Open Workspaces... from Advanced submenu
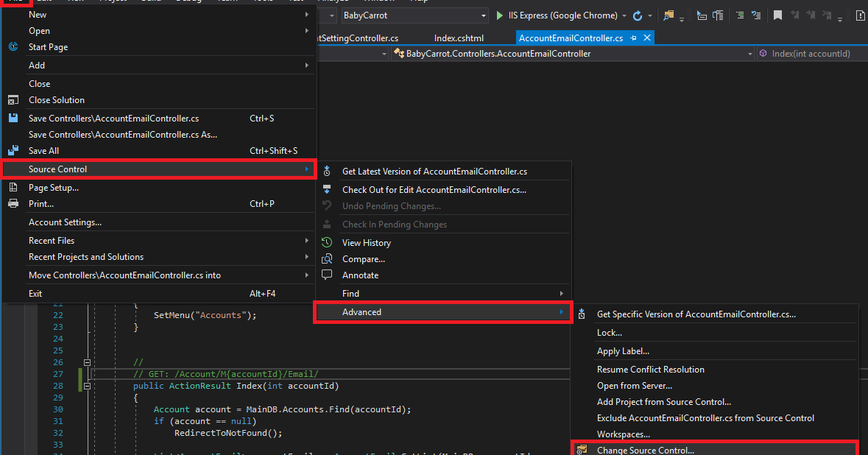The height and width of the screenshot is (455, 868). pyautogui.click(x=715, y=434)
